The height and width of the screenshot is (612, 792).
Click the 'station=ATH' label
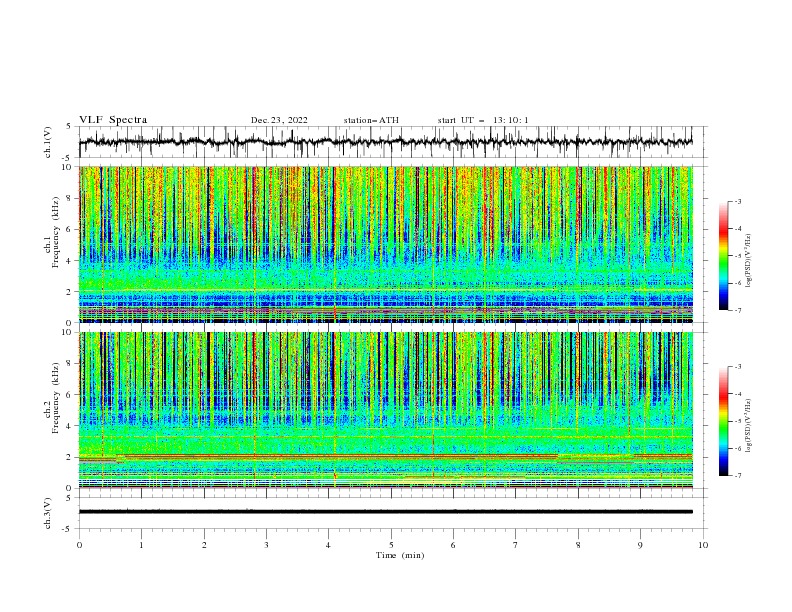coord(371,120)
